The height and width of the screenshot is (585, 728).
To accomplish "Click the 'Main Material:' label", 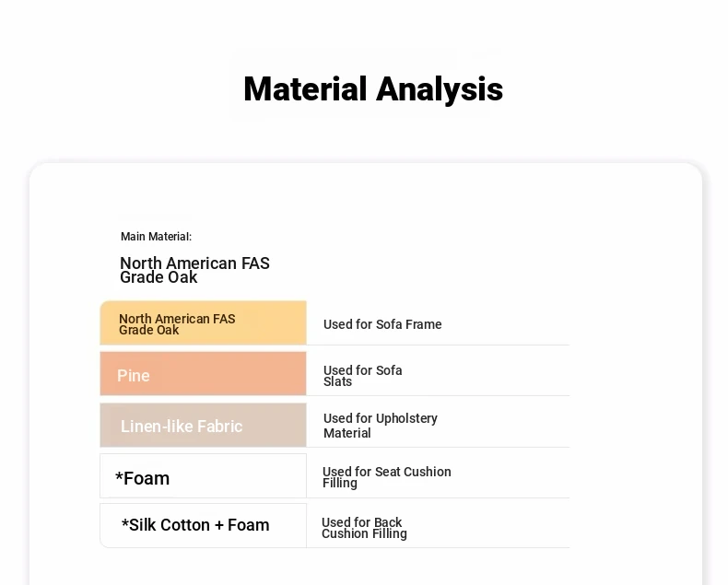I will [156, 237].
